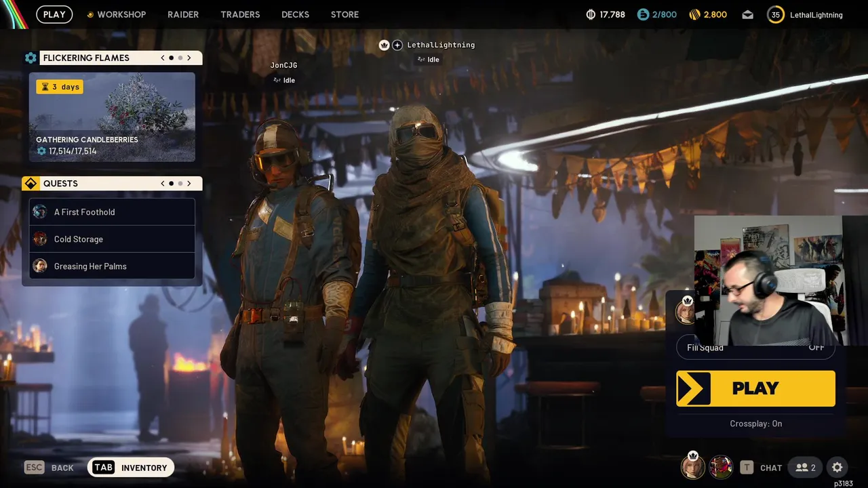Open the mail inbox icon in top bar
The image size is (868, 488).
click(x=747, y=14)
